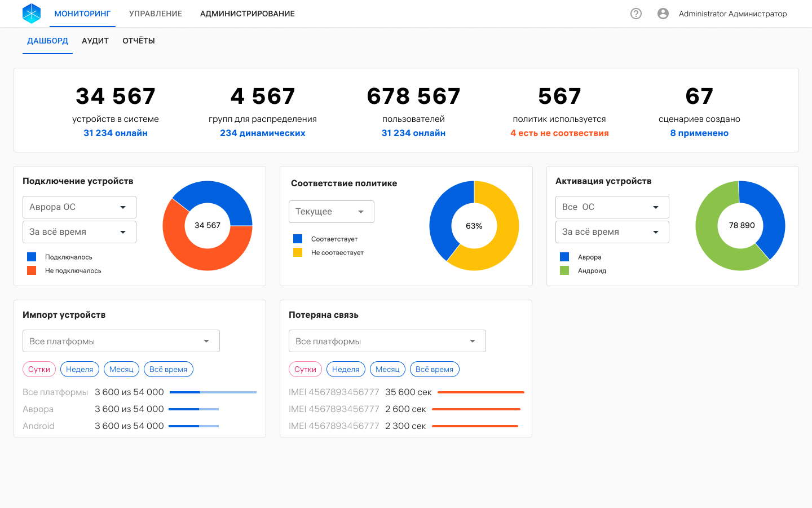Click the 63% policy donut chart center
The width and height of the screenshot is (812, 508).
474,226
